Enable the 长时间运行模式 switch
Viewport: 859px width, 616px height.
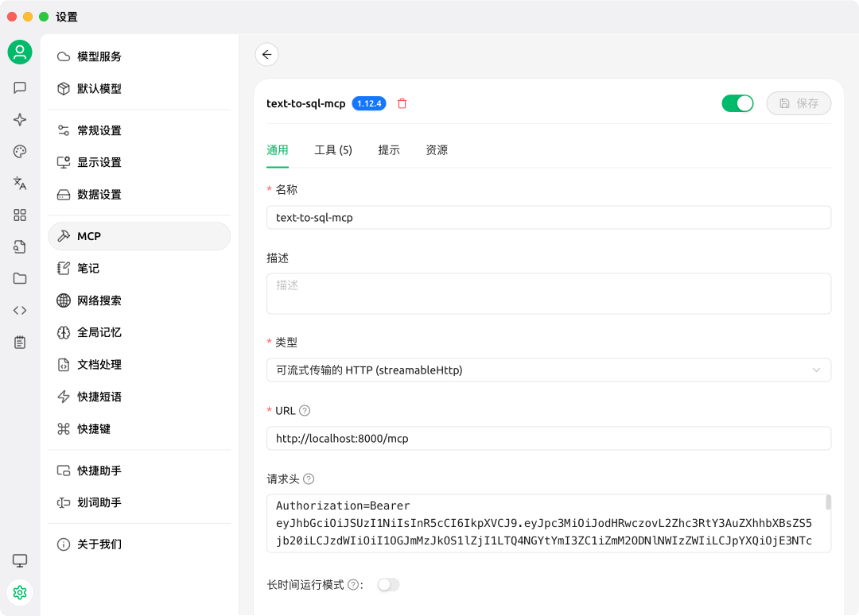388,585
